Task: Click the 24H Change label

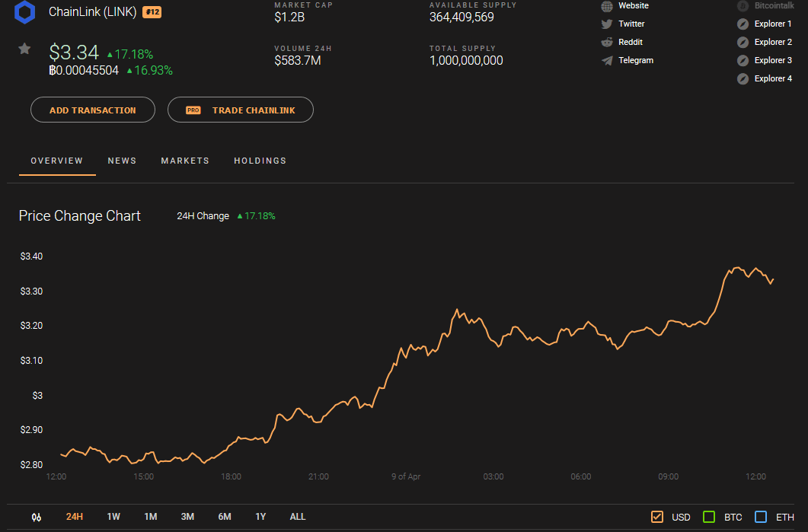Action: pyautogui.click(x=203, y=216)
